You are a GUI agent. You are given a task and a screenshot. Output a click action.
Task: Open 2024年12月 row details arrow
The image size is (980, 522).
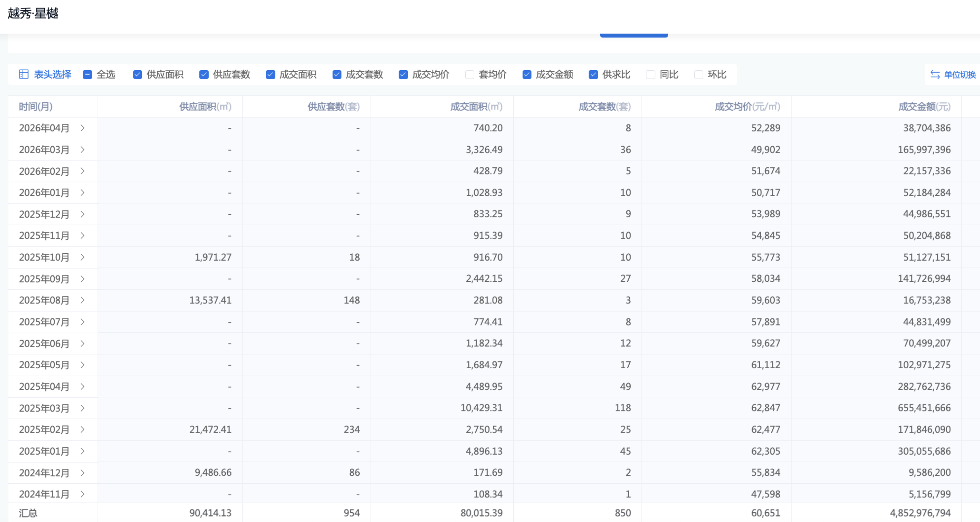pos(82,472)
